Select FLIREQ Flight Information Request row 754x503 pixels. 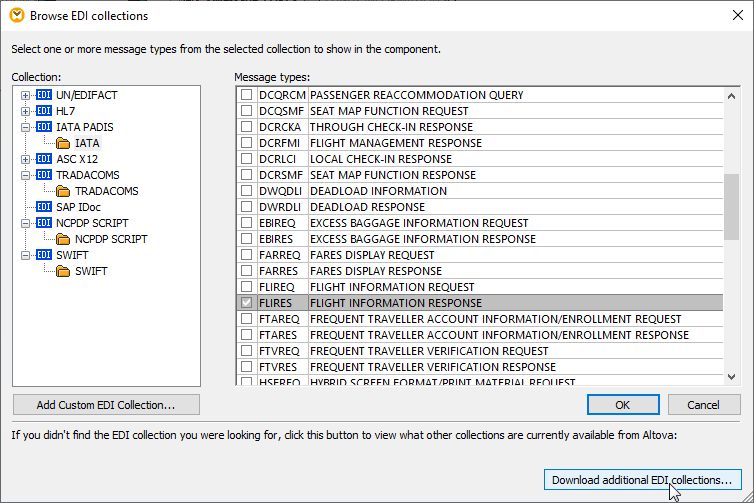tap(378, 287)
